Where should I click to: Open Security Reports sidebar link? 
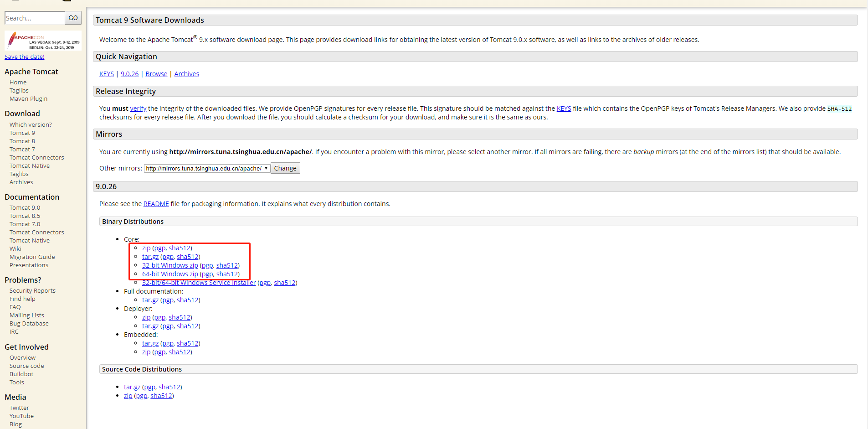pyautogui.click(x=33, y=291)
